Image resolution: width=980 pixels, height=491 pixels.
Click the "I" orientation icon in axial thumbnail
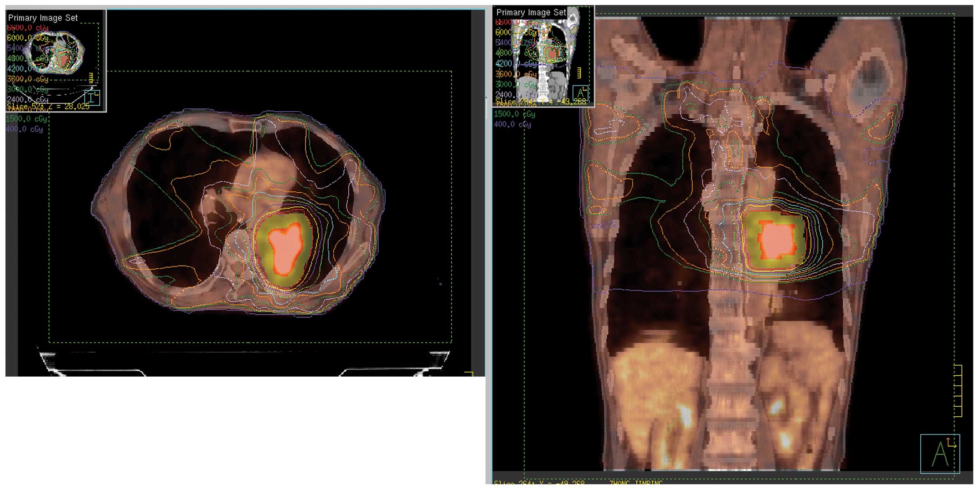92,97
